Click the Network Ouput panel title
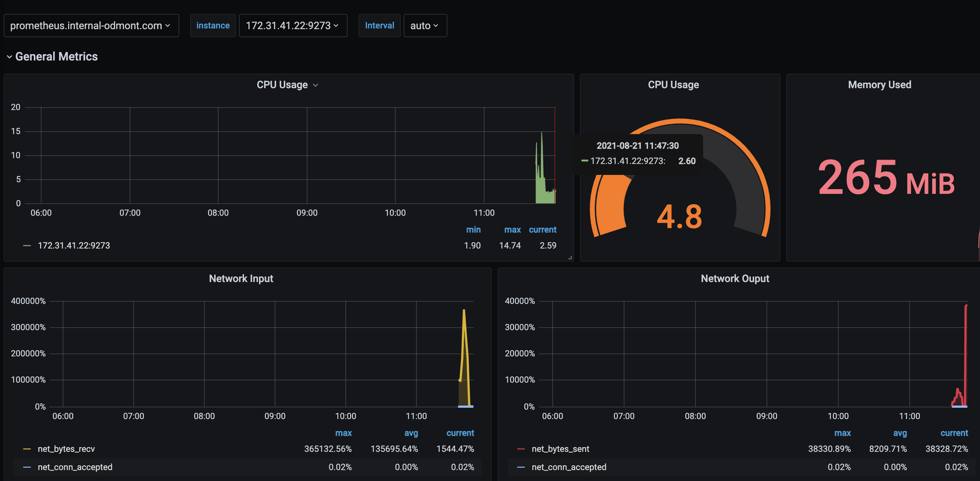 tap(734, 278)
